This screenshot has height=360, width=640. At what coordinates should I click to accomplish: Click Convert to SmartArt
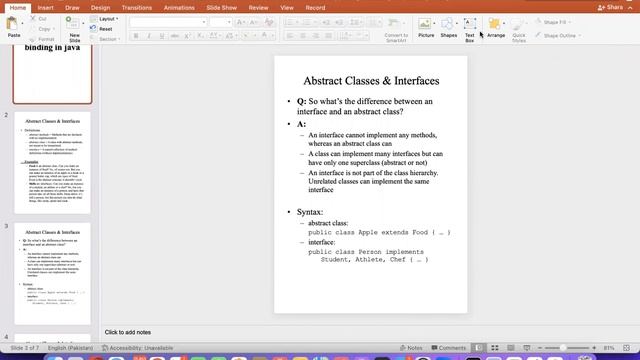tap(396, 29)
